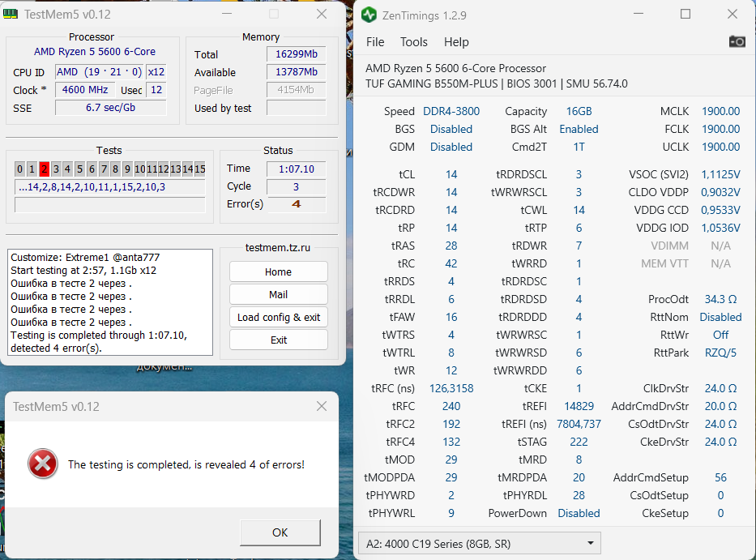The width and height of the screenshot is (756, 560).
Task: Close the TestMem5 error dialog
Action: [x=322, y=406]
